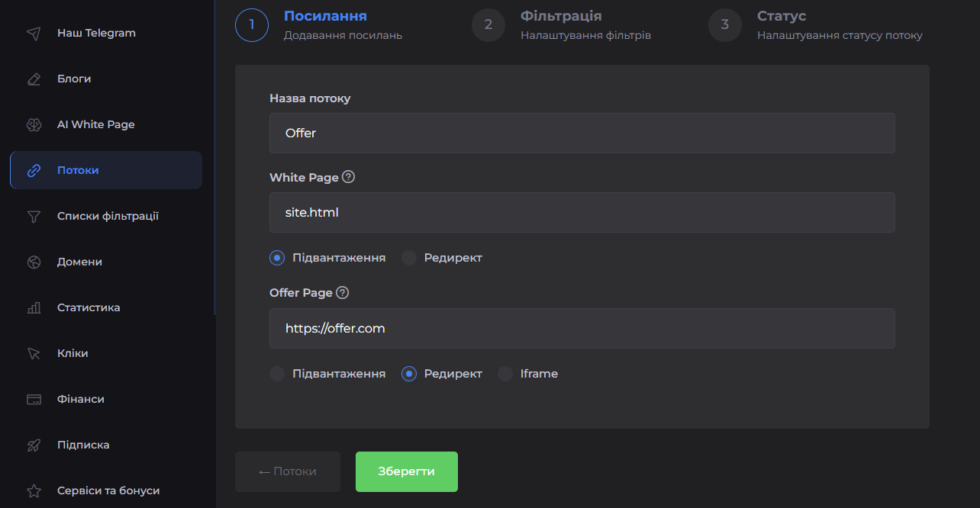Click the Сервіси та бонуси star icon
Image resolution: width=980 pixels, height=508 pixels.
coord(34,490)
